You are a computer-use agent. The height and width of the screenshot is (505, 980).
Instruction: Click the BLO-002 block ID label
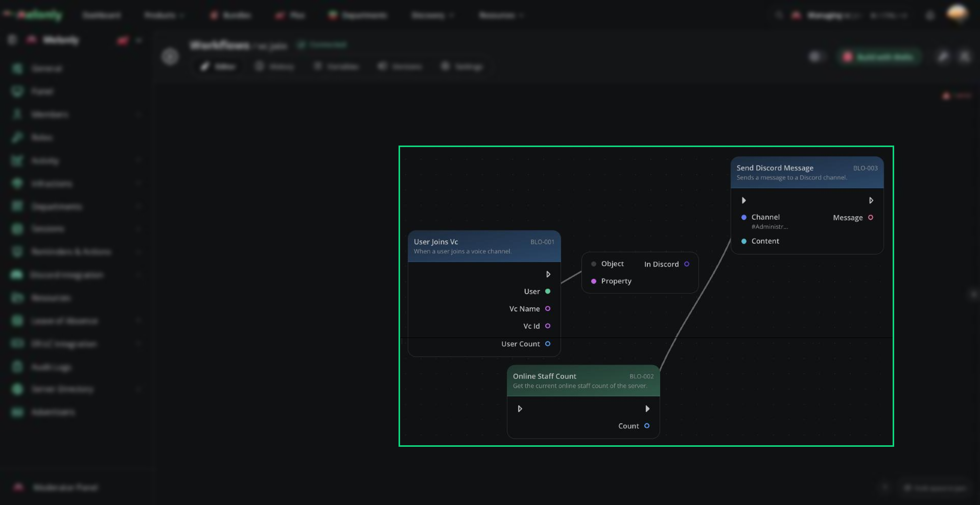641,376
